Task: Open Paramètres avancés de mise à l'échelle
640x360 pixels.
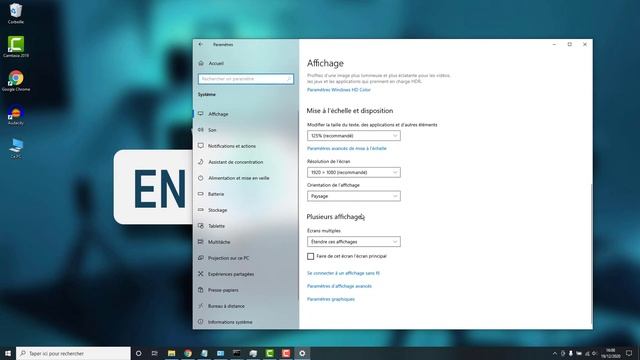Action: [347, 149]
